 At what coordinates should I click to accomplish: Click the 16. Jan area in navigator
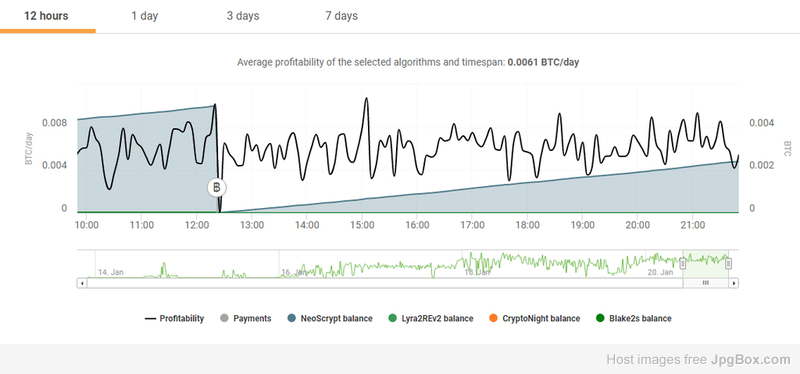tap(293, 272)
